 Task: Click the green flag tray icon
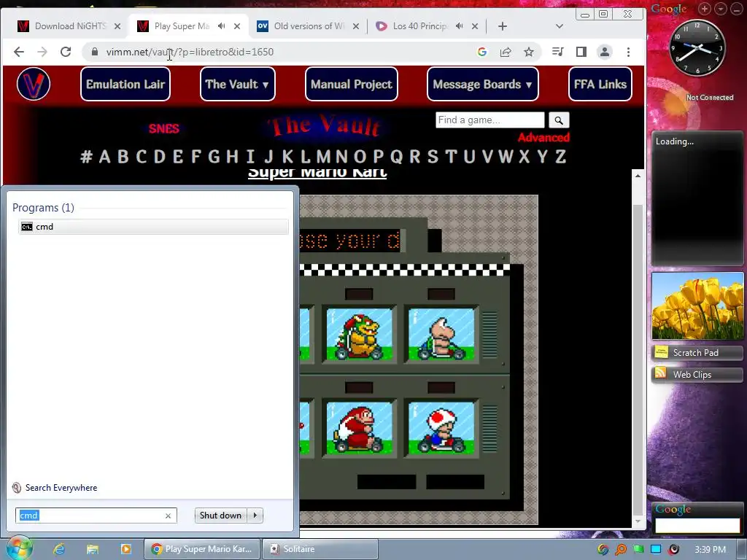click(638, 550)
